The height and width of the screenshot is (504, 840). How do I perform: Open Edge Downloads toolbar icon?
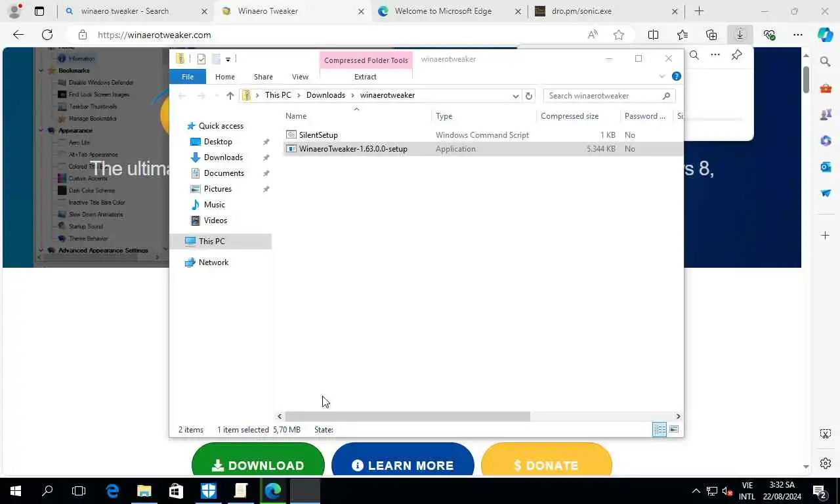(x=740, y=35)
